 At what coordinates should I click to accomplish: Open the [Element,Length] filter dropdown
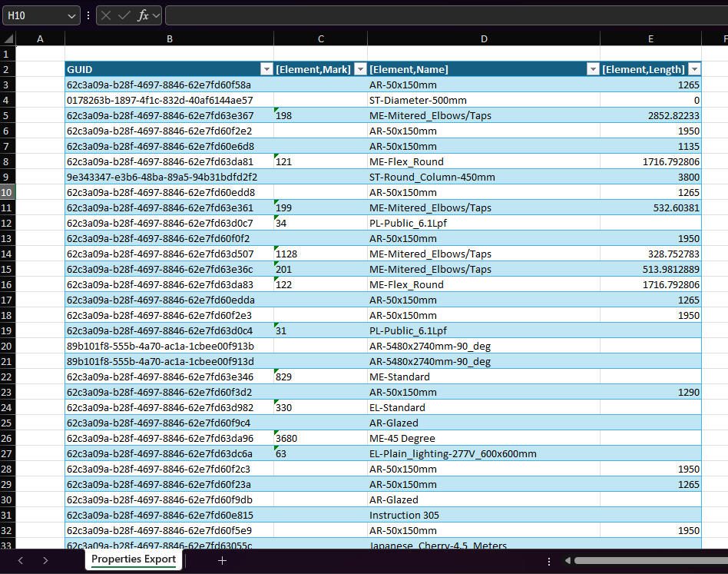click(x=694, y=69)
